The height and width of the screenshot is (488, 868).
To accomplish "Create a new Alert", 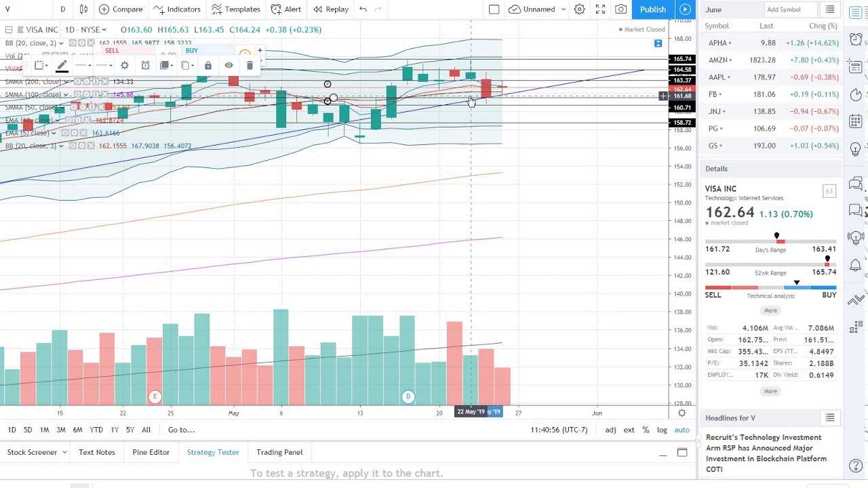I will point(286,9).
